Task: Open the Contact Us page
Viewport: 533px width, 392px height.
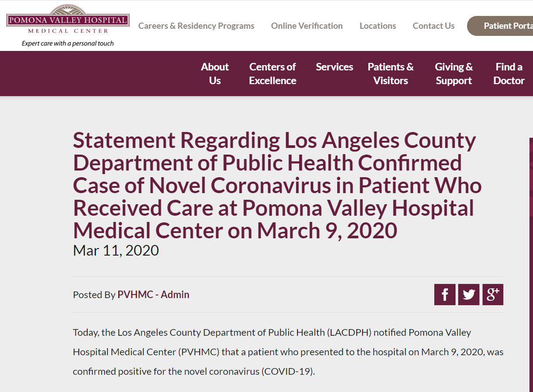Action: coord(433,26)
